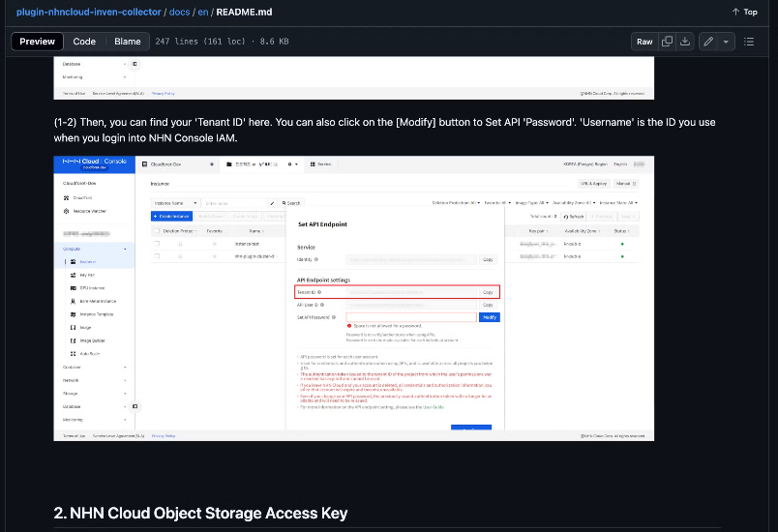Open the plugin-nhncloud-inven-collector repository link
Viewport: 778px width, 532px height.
click(88, 12)
